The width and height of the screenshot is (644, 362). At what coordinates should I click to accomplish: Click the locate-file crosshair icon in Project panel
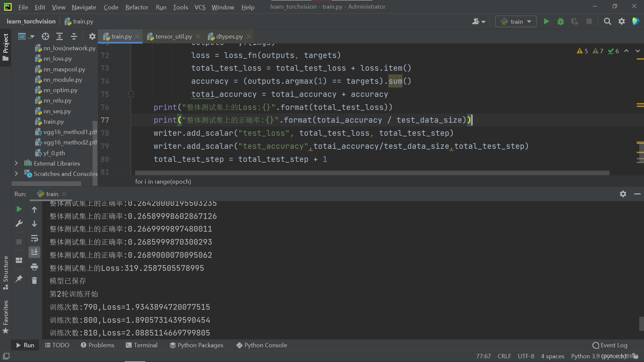(45, 36)
